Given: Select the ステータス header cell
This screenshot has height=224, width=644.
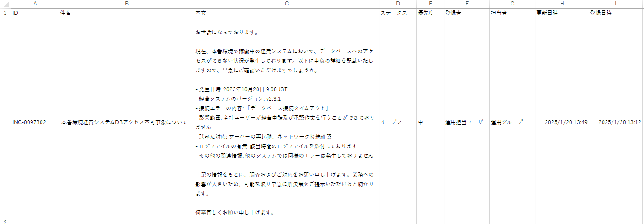Looking at the screenshot, I should [x=397, y=13].
